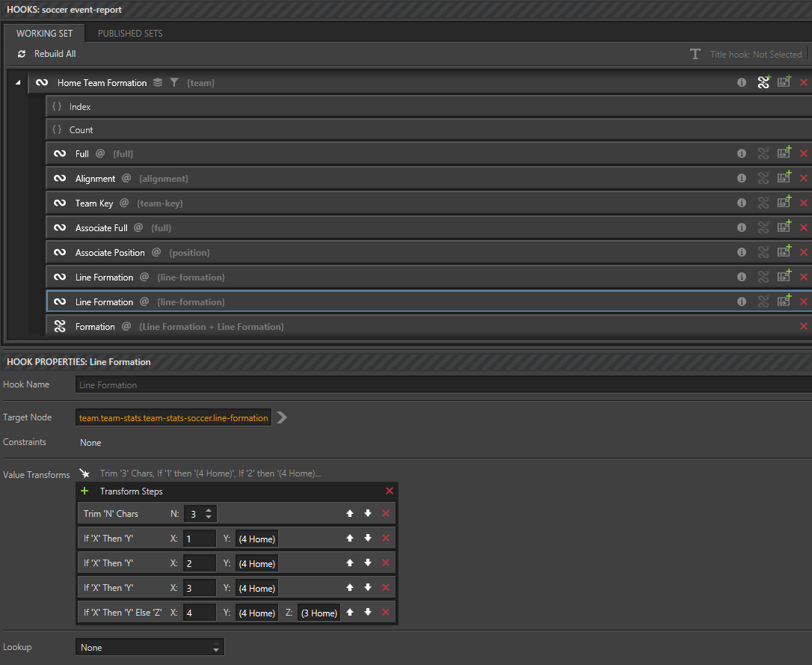The image size is (812, 665).
Task: Click the Rebuild All refresh icon
Action: tap(21, 54)
